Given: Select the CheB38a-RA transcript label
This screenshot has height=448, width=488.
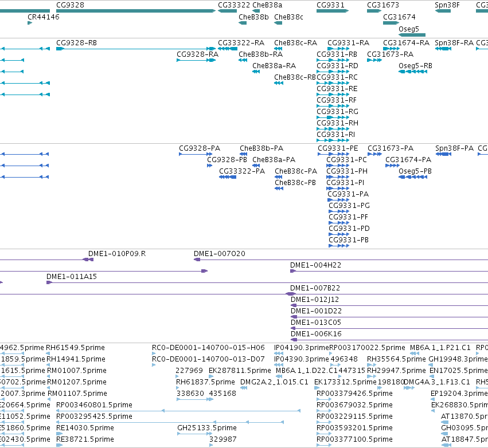Looking at the screenshot, I should [274, 66].
